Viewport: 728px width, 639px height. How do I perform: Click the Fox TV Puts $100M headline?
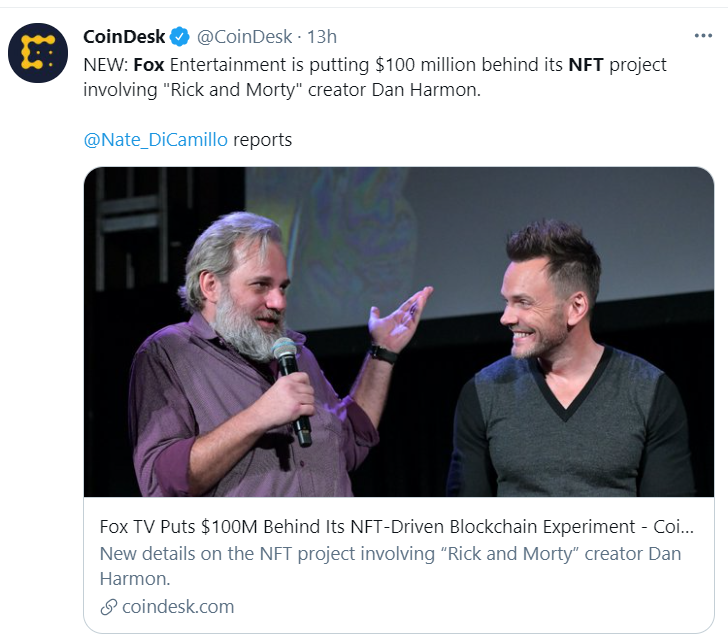396,527
